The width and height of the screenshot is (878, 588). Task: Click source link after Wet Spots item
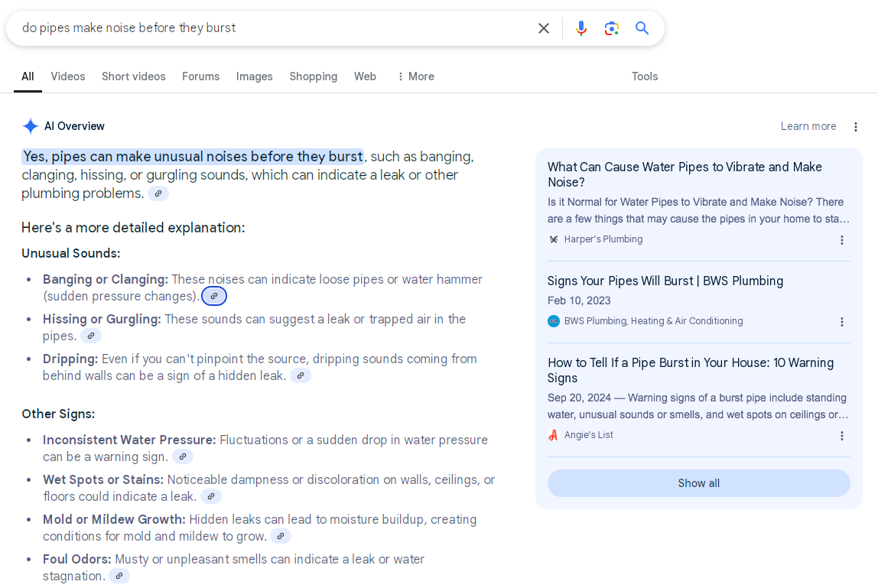click(211, 496)
